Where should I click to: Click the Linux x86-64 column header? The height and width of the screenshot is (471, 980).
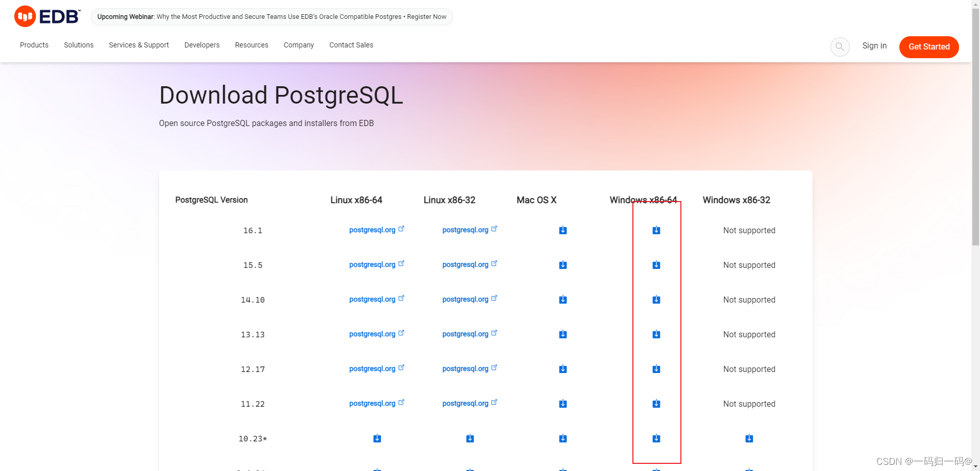(x=356, y=200)
